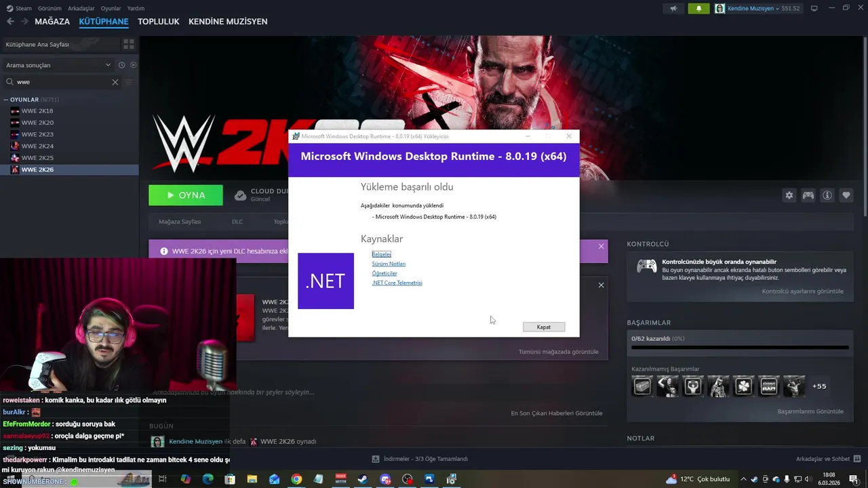Click 'Başarımlarını Görüntüle' link
The width and height of the screenshot is (868, 488).
(810, 411)
